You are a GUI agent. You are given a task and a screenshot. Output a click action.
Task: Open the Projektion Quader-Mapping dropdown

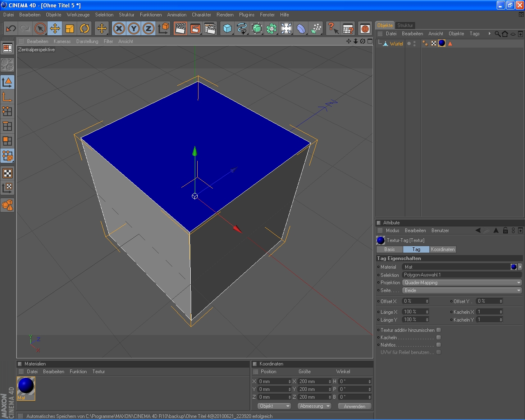click(x=462, y=283)
